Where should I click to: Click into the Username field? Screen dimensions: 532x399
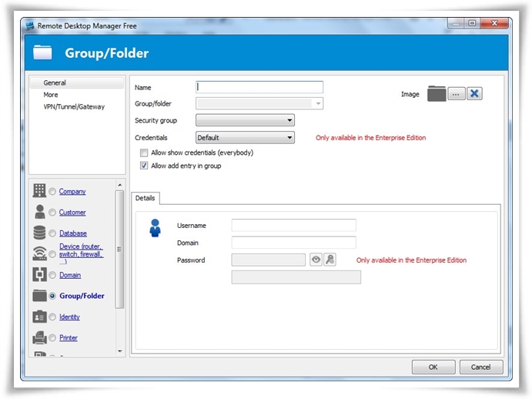click(x=294, y=225)
